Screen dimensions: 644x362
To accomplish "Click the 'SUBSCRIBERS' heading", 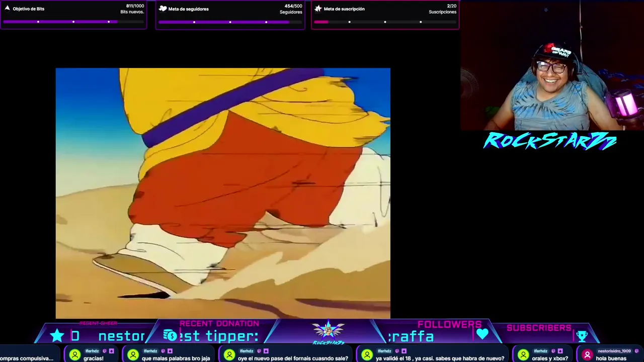I will point(539,328).
